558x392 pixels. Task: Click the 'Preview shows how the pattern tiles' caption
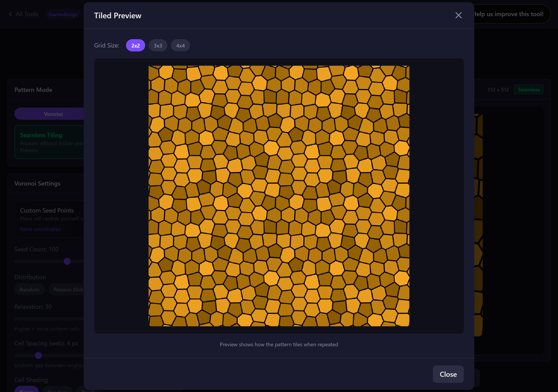[279, 344]
